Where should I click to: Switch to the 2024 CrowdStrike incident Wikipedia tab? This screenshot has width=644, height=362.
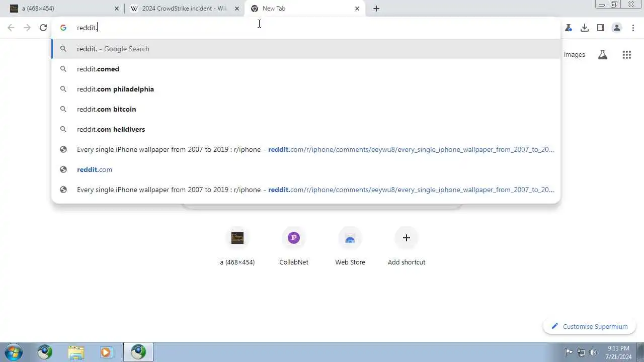184,9
